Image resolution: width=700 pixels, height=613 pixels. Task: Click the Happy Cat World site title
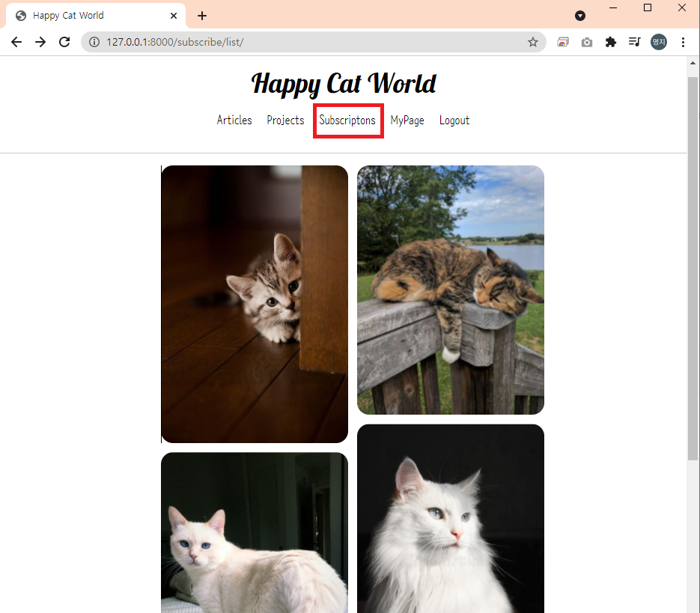[x=344, y=84]
